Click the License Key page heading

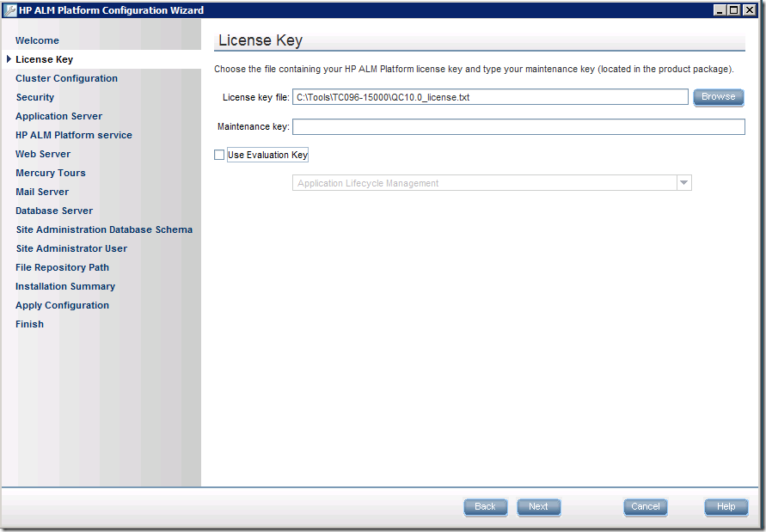260,40
